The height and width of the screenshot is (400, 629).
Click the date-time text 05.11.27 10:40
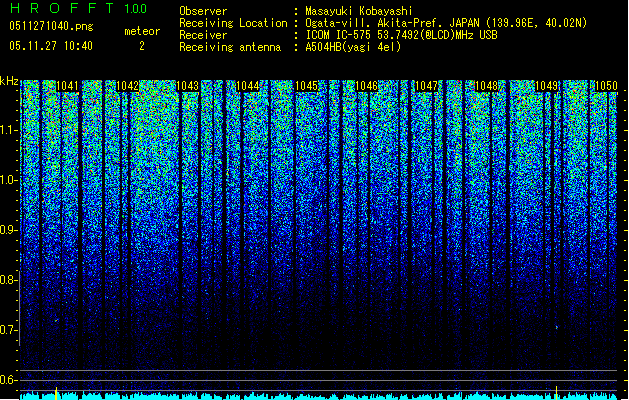(51, 46)
